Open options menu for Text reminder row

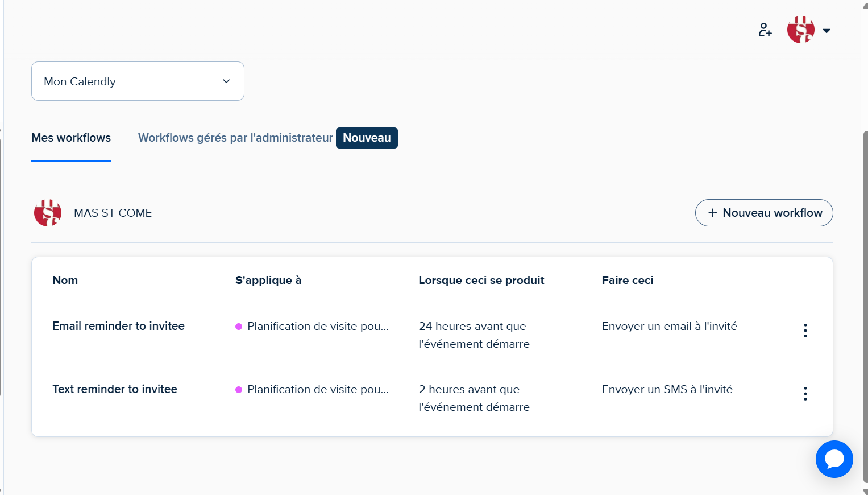pyautogui.click(x=805, y=394)
